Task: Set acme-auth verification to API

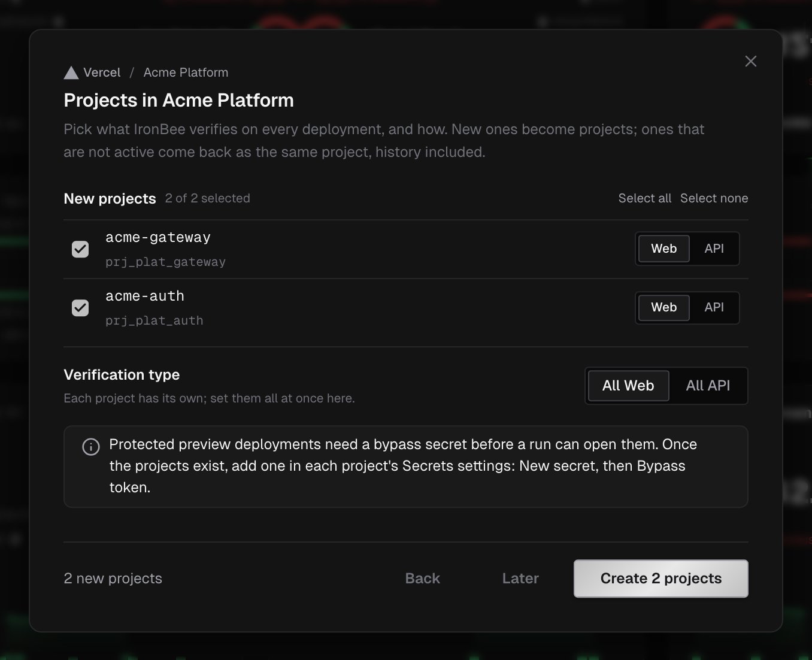Action: [x=714, y=307]
